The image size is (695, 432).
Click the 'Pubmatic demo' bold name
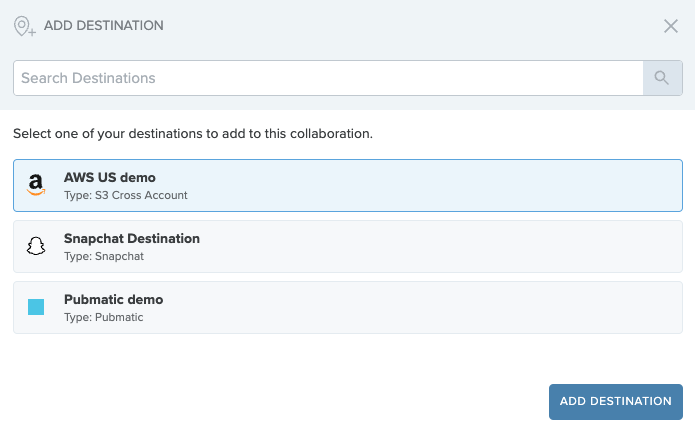click(x=113, y=300)
